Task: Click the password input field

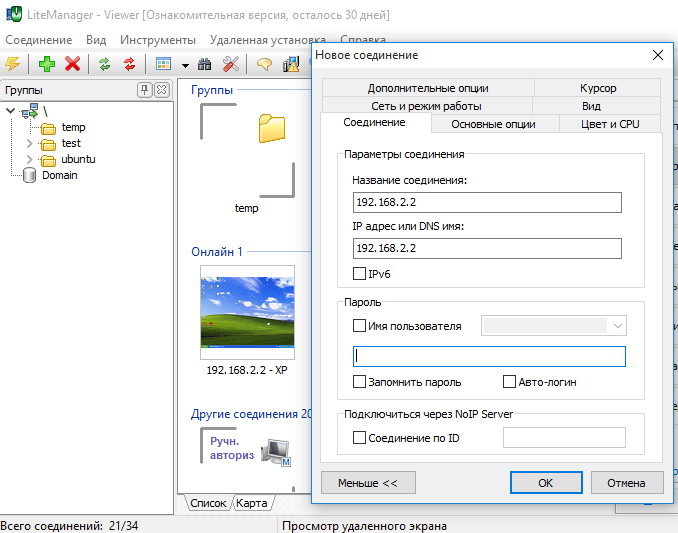Action: pyautogui.click(x=489, y=356)
